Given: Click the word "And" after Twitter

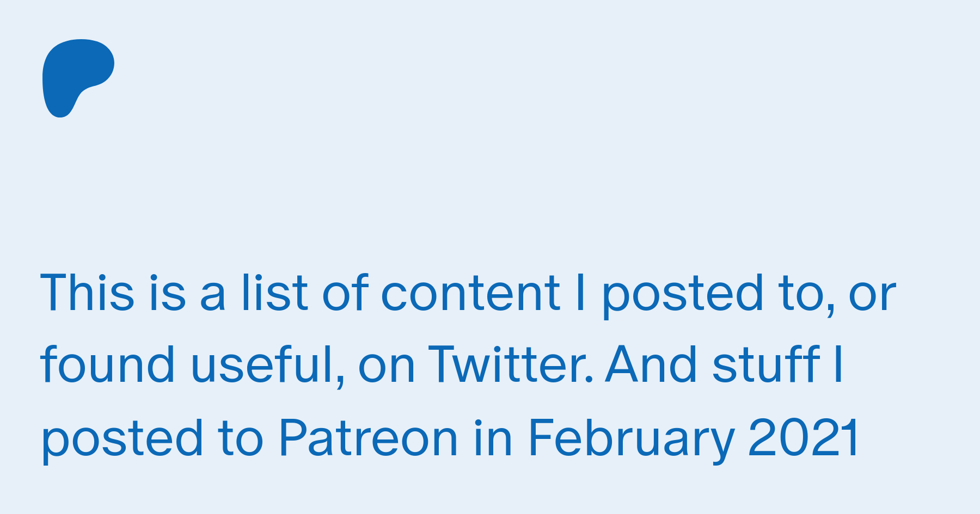Looking at the screenshot, I should [x=651, y=364].
